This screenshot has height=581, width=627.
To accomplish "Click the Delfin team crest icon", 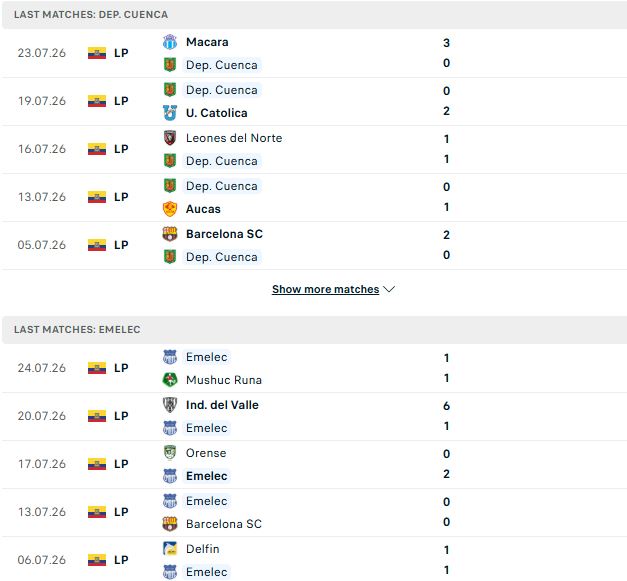I will [x=170, y=549].
